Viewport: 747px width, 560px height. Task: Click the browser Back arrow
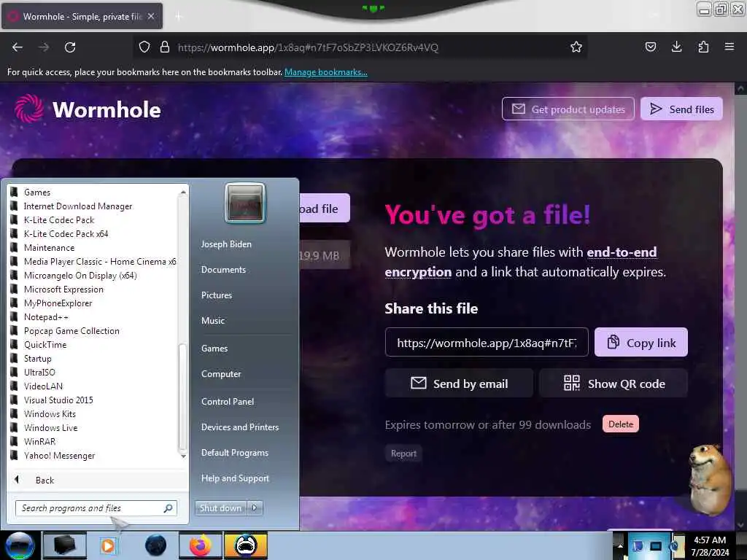coord(18,47)
